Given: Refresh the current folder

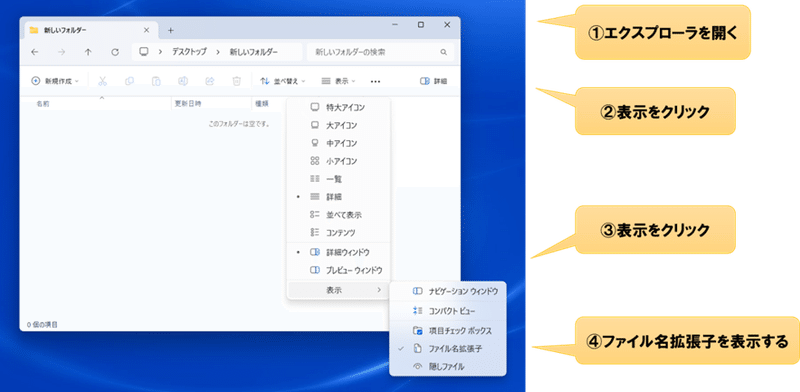Looking at the screenshot, I should coord(115,52).
